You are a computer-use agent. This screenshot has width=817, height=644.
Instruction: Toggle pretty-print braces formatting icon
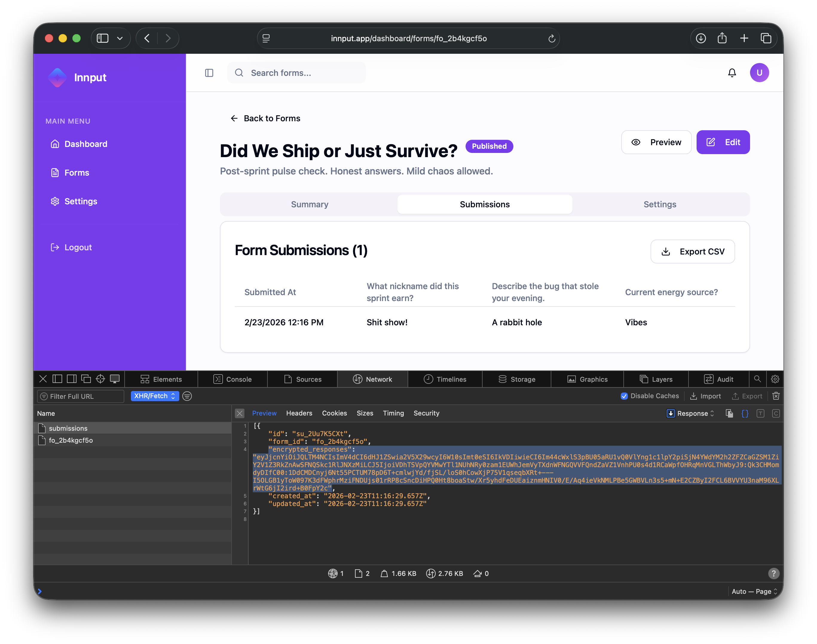point(745,413)
